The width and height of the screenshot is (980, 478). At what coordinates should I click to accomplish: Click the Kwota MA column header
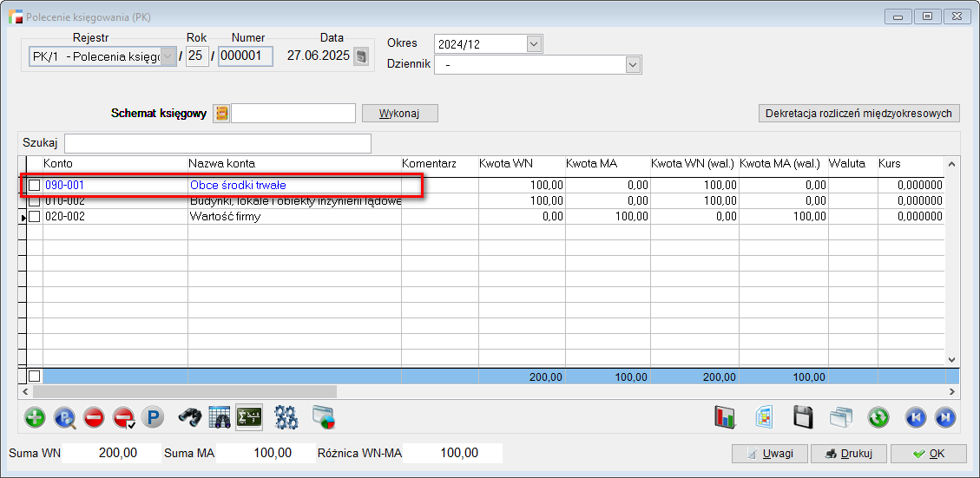click(608, 164)
